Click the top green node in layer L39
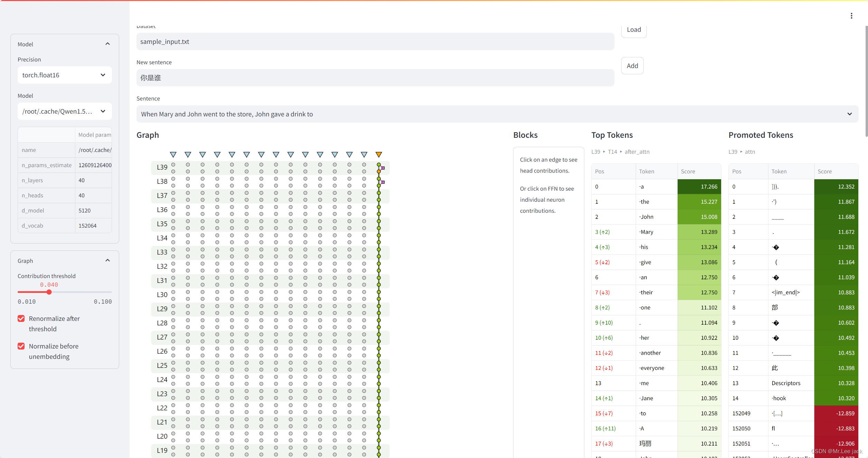 [379, 165]
